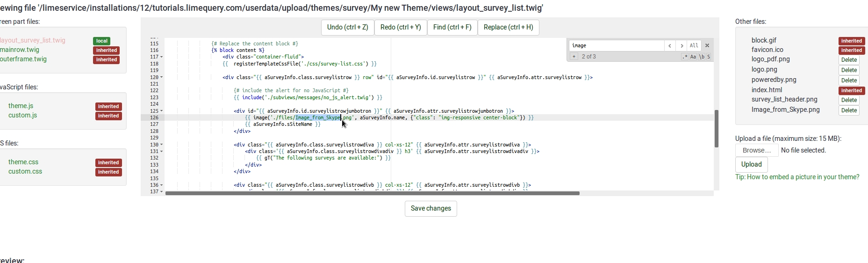Click the search text field containing 'image'

click(616, 45)
